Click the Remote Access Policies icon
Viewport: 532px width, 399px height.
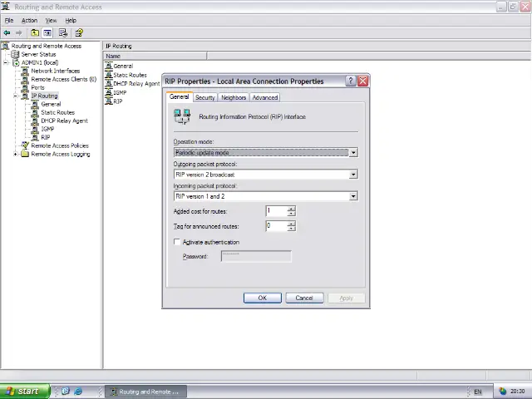(25, 145)
